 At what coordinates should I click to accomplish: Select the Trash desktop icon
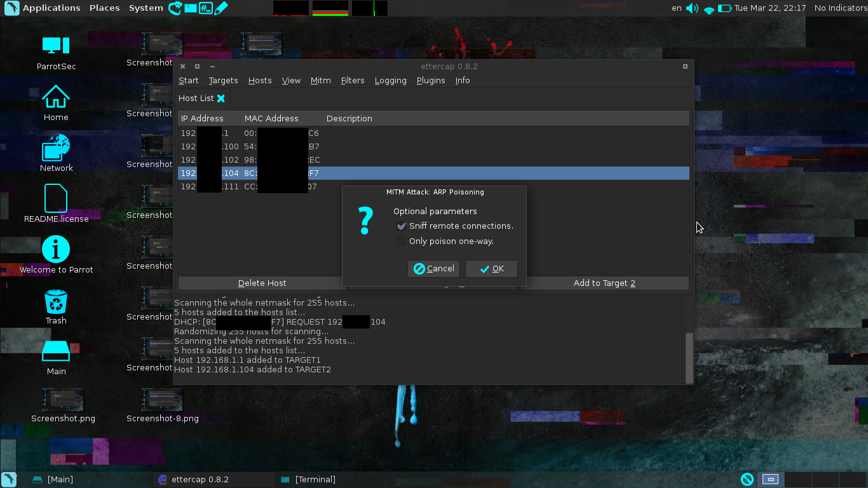tap(56, 307)
